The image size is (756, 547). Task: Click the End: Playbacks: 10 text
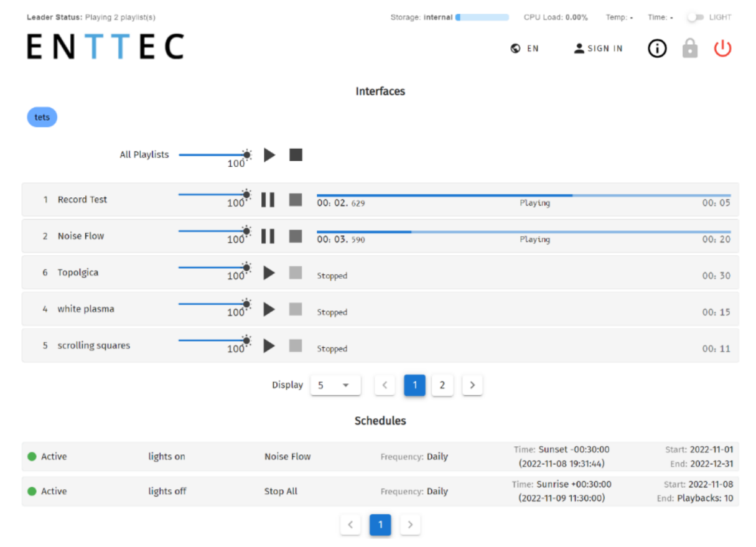(x=695, y=498)
